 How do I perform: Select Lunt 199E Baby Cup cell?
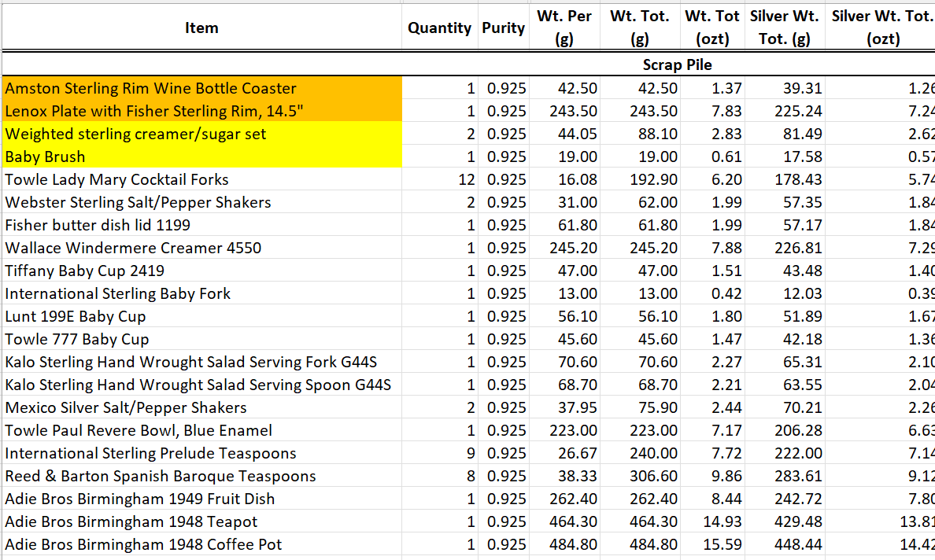pyautogui.click(x=202, y=316)
